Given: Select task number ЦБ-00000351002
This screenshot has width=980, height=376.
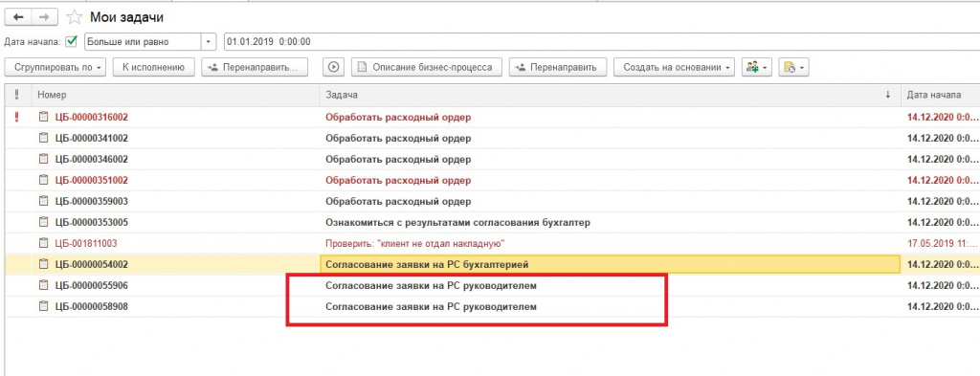Looking at the screenshot, I should pyautogui.click(x=91, y=180).
